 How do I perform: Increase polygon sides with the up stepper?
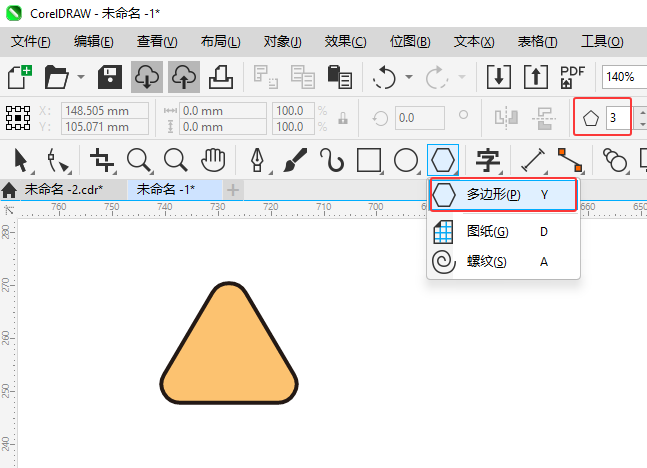pyautogui.click(x=642, y=112)
